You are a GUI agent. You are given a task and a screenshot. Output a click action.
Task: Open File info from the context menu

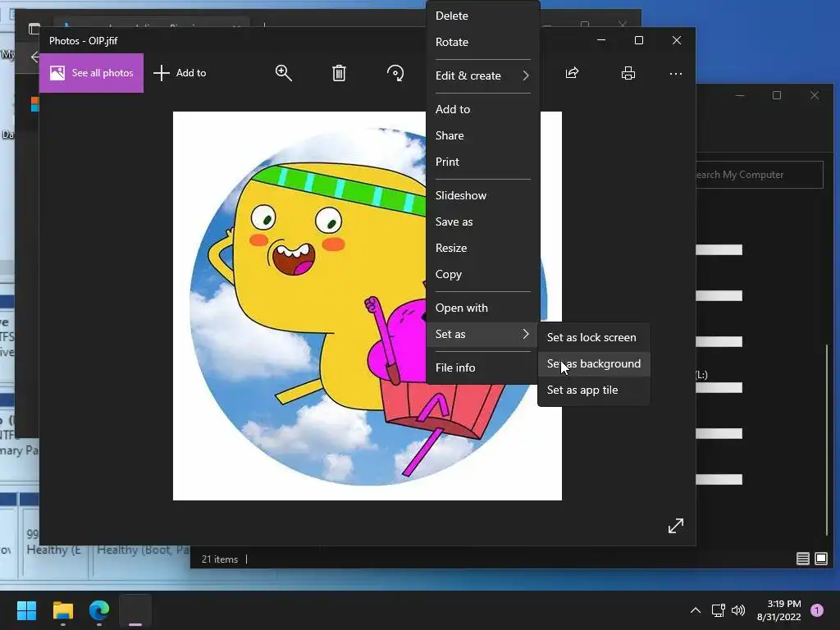pos(482,367)
